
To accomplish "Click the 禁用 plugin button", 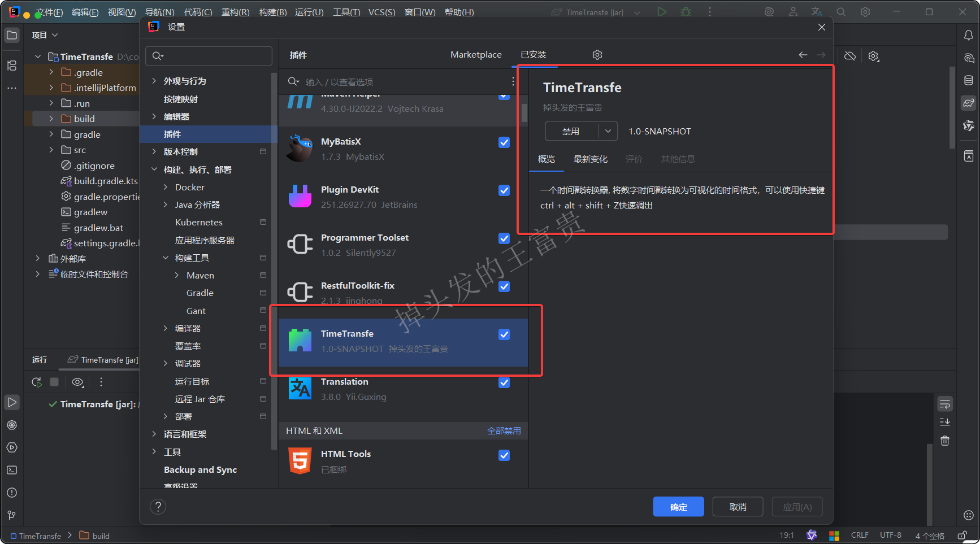I will (571, 131).
